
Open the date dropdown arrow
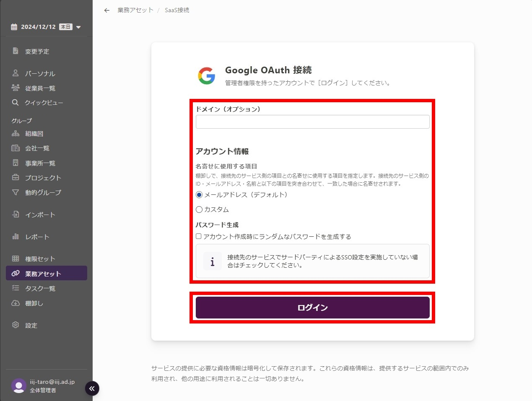[x=78, y=27]
